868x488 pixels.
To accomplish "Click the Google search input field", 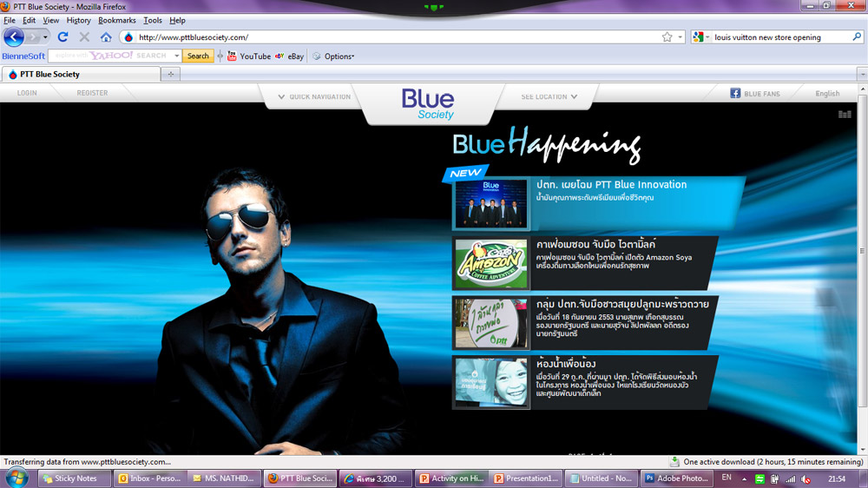I will click(x=781, y=37).
